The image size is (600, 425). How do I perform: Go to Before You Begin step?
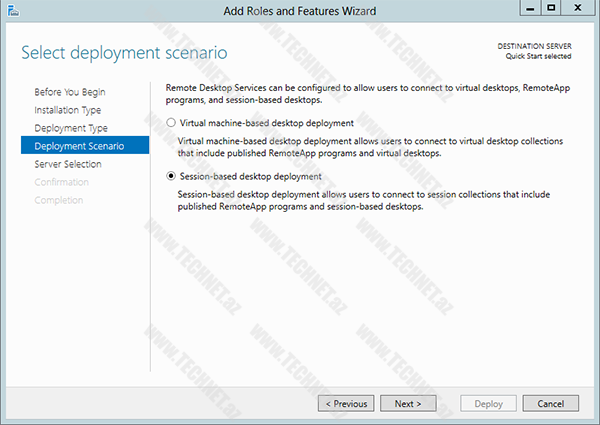point(68,92)
